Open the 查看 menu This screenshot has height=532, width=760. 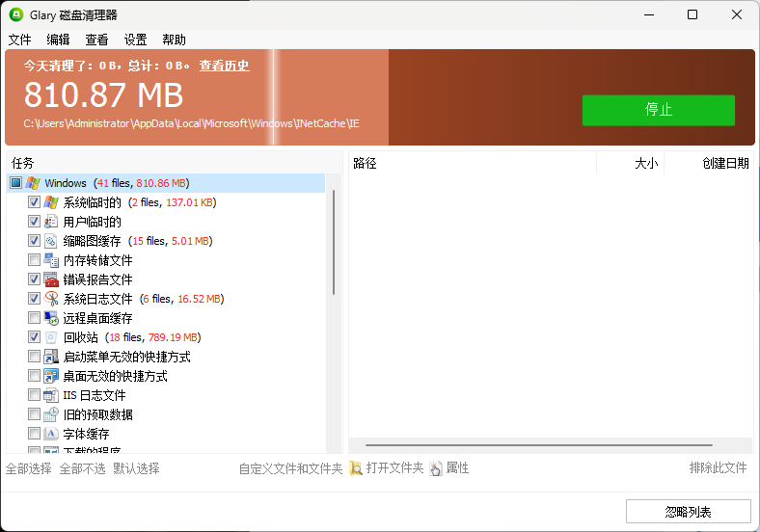tap(97, 40)
